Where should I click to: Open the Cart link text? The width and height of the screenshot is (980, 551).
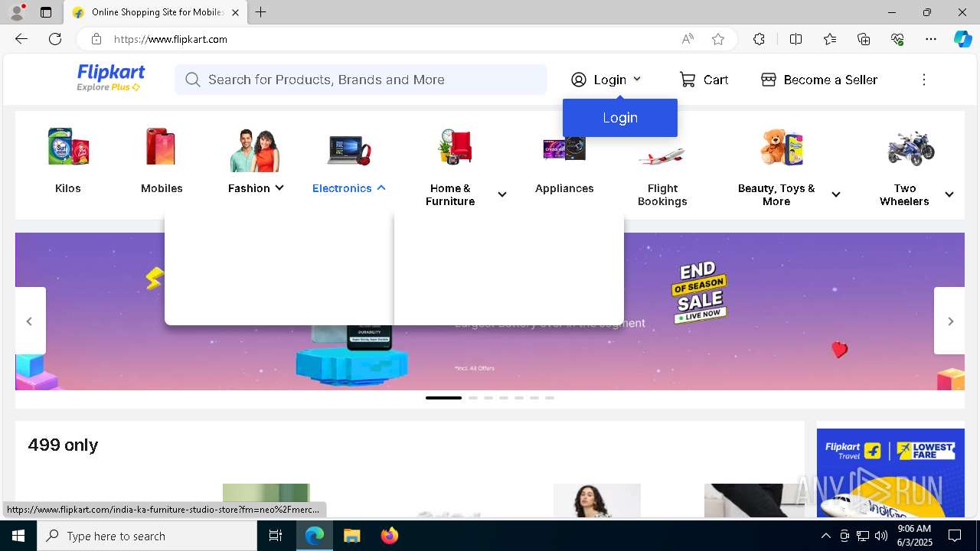[x=716, y=80]
